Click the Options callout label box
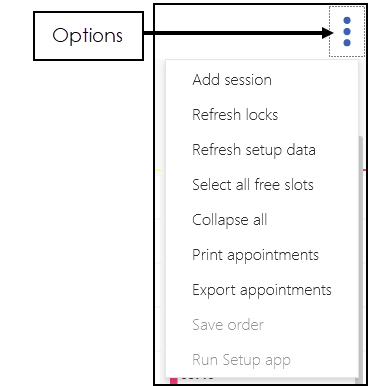The image size is (368, 386). [x=88, y=36]
